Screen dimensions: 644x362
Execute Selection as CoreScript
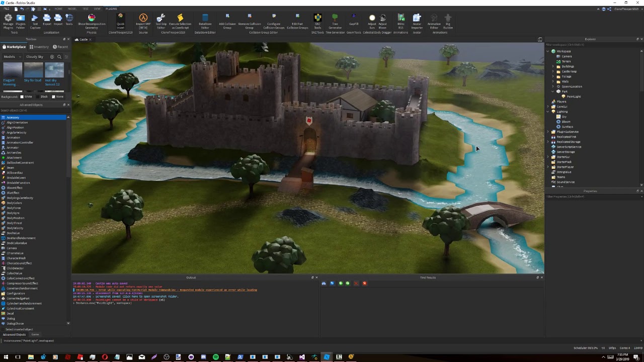pos(180,21)
